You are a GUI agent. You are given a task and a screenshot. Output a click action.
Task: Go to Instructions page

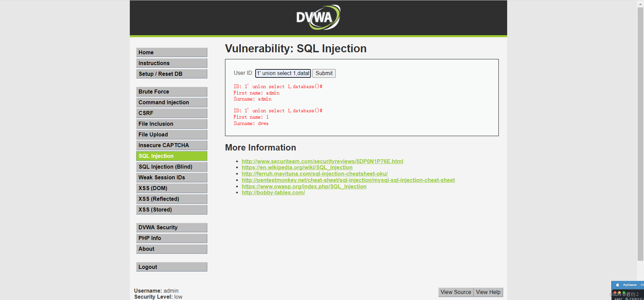(172, 63)
